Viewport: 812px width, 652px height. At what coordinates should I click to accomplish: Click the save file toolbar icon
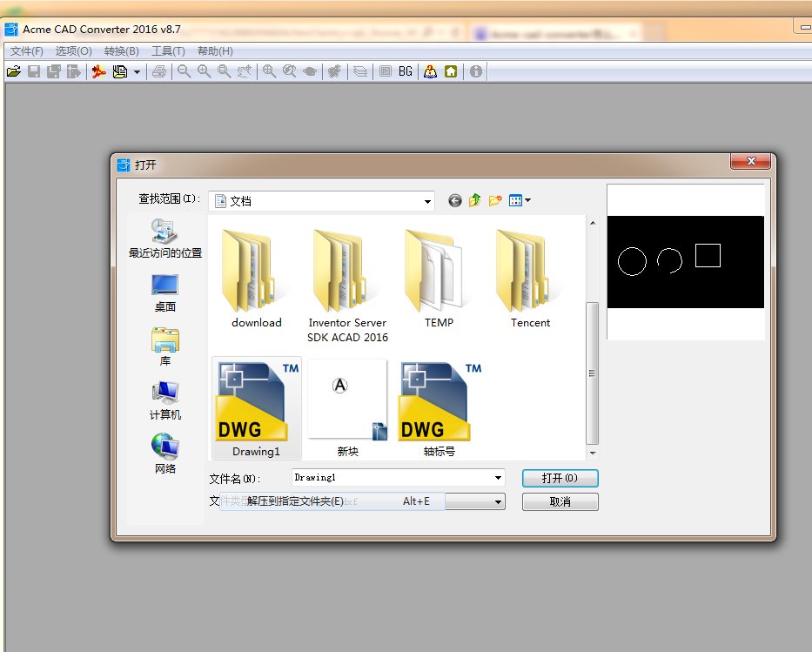(x=34, y=71)
